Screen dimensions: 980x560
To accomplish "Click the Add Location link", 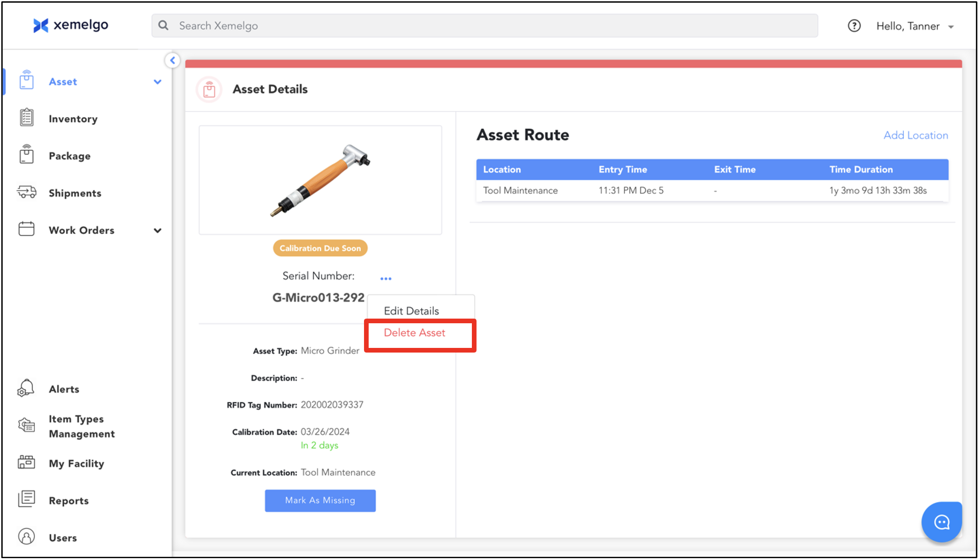I will [915, 135].
